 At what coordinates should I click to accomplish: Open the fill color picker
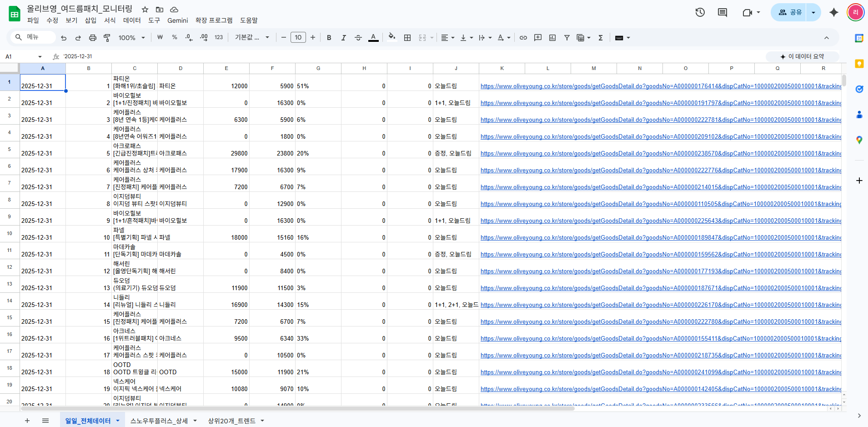pyautogui.click(x=391, y=38)
